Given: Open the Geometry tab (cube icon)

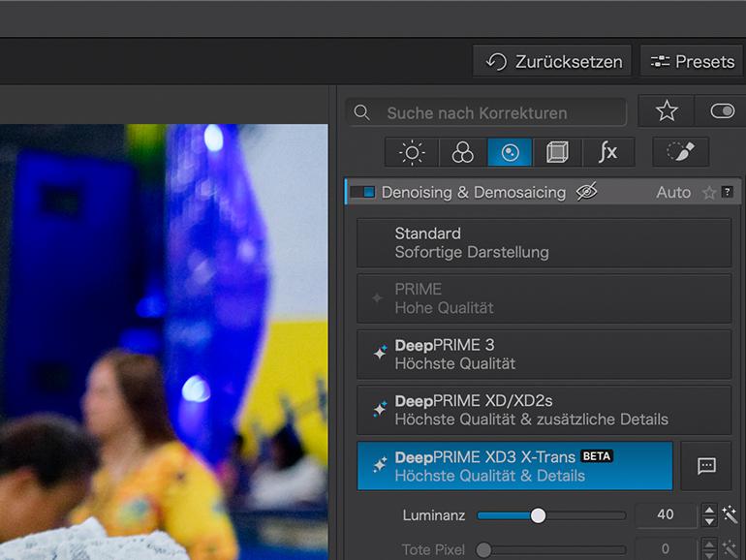Looking at the screenshot, I should pyautogui.click(x=557, y=152).
